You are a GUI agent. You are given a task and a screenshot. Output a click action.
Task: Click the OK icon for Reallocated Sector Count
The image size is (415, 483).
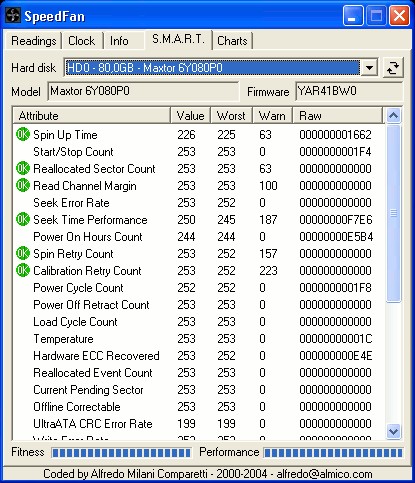[23, 168]
